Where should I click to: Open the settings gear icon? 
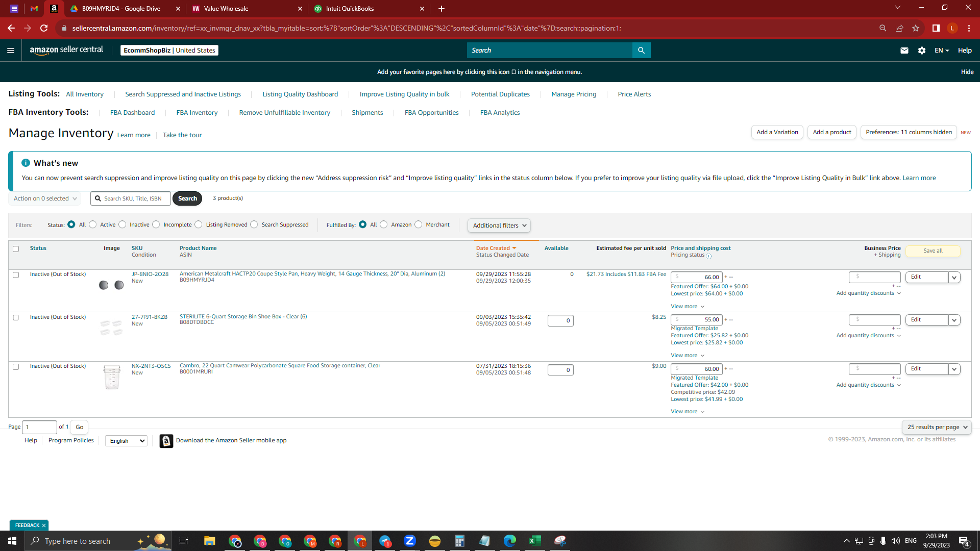[x=922, y=51]
